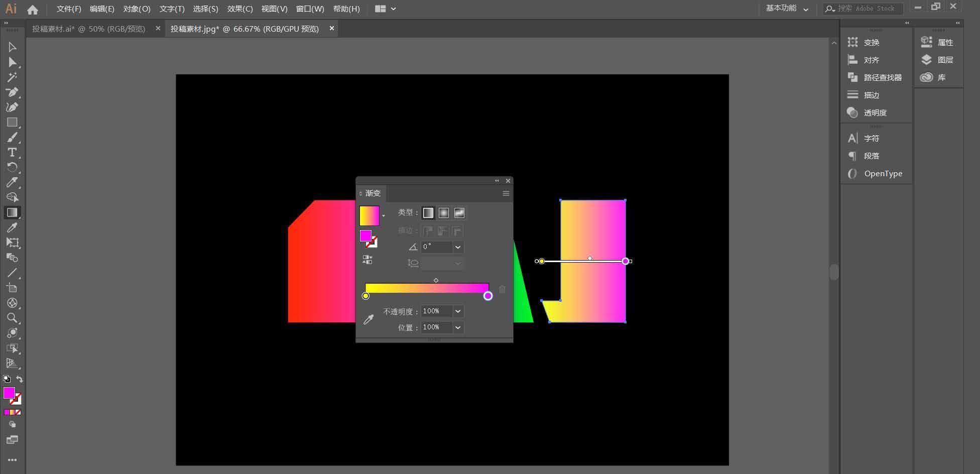Select the Pen tool
980x474 pixels.
click(12, 92)
